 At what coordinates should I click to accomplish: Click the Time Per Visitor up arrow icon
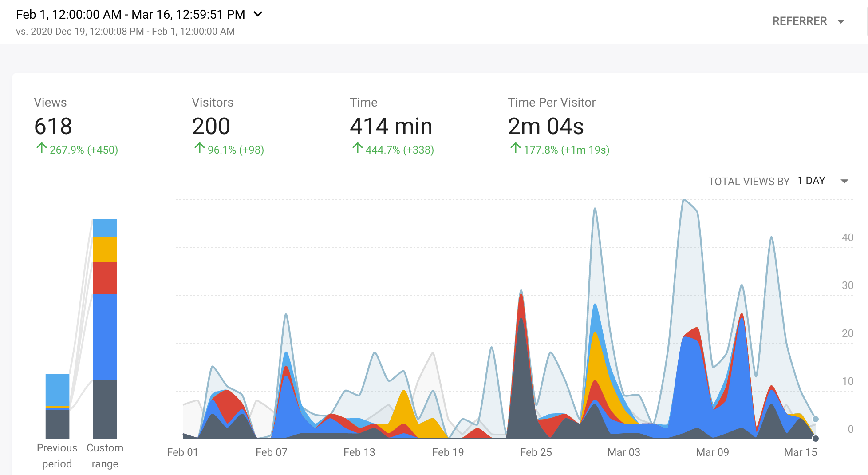515,148
